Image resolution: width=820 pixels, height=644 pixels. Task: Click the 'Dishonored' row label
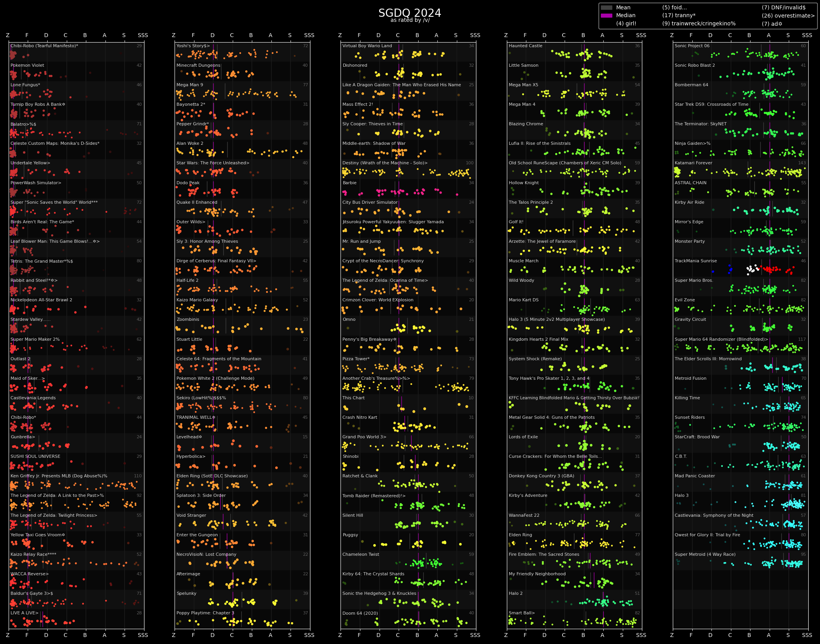click(355, 66)
